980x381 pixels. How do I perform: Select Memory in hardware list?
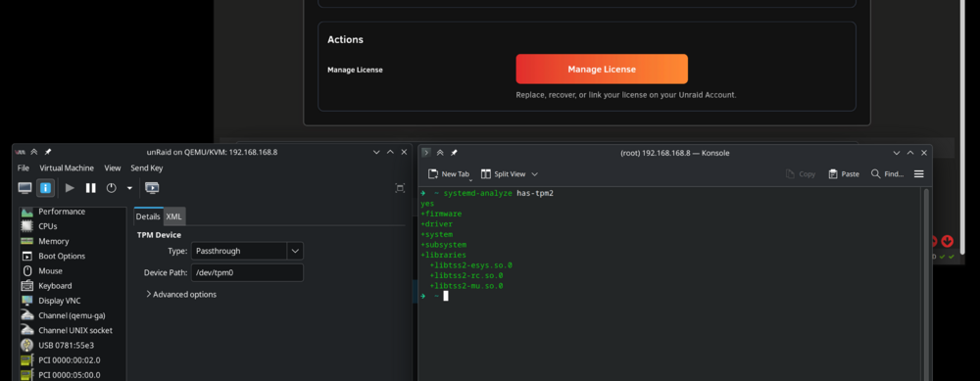(x=73, y=241)
